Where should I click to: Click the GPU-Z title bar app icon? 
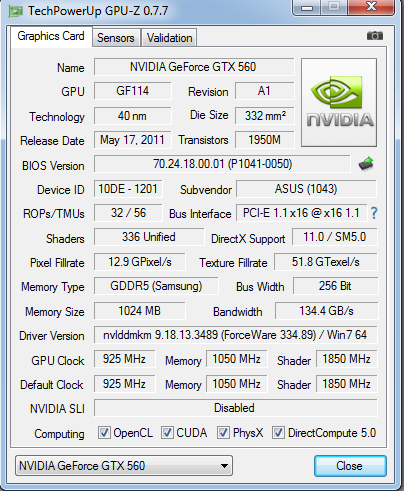(16, 11)
